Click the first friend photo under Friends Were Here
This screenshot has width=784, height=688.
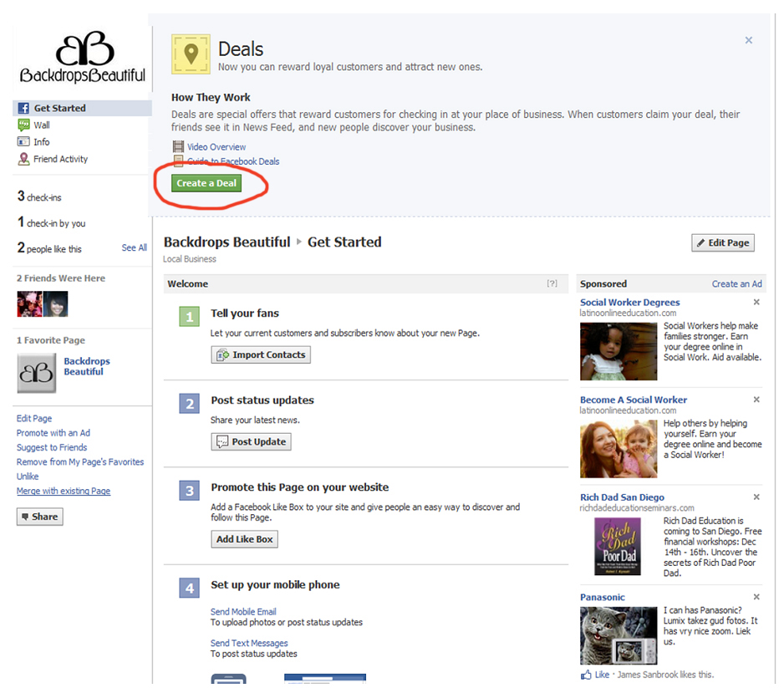coord(29,304)
